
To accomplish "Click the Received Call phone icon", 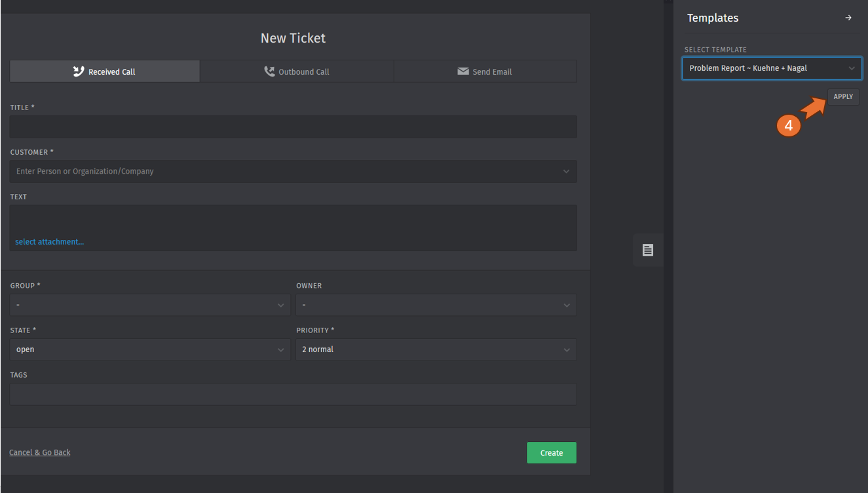I will [79, 71].
